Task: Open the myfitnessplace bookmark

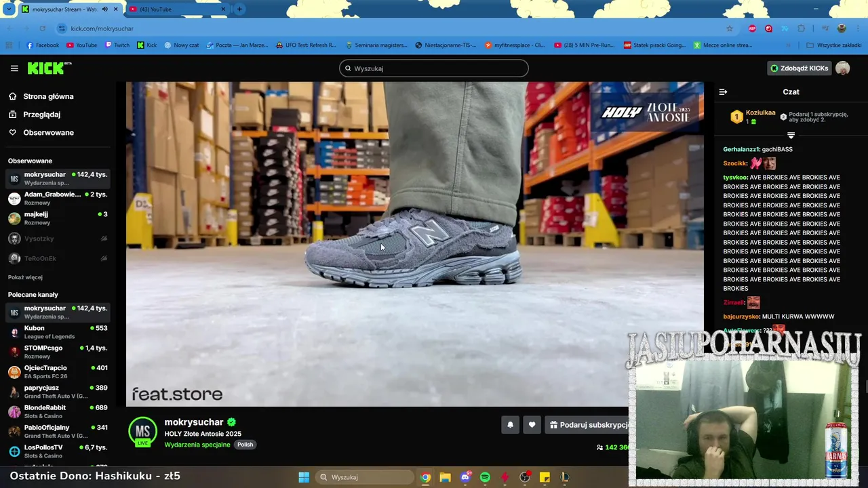Action: coord(515,45)
